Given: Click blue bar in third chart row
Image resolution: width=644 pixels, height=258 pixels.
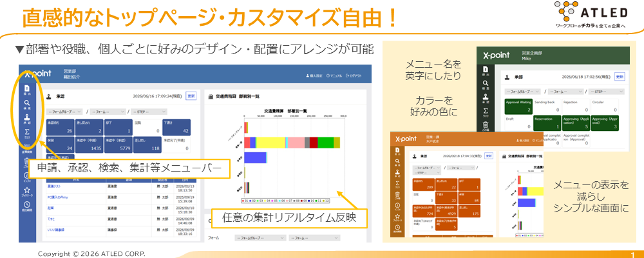Looking at the screenshot, I should [255, 158].
